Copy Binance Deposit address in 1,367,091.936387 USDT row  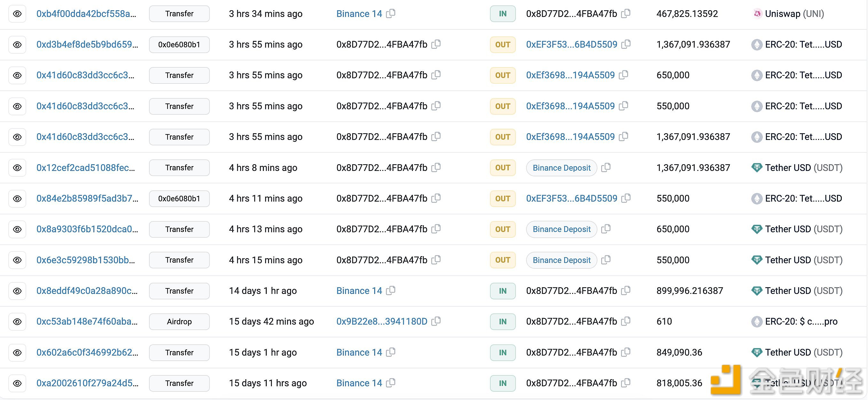(606, 167)
